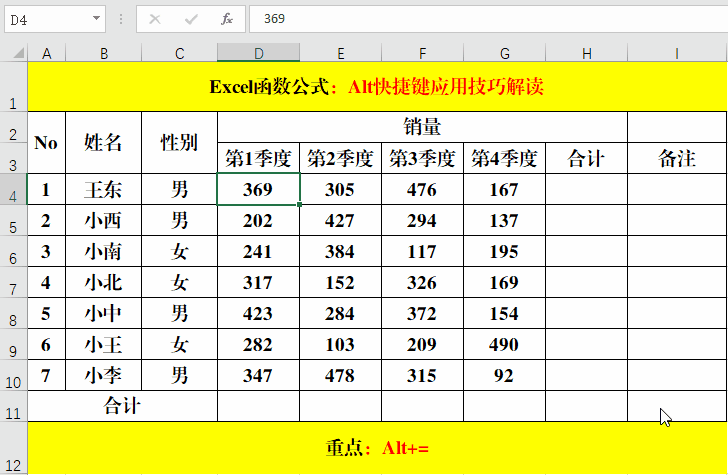This screenshot has width=728, height=475.
Task: Select the cell containing 427
Action: pyautogui.click(x=340, y=220)
